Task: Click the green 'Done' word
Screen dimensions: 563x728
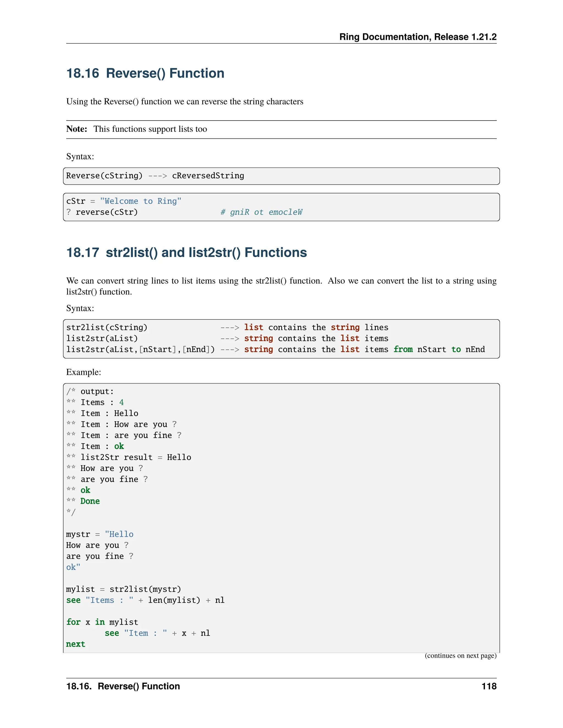Action: pyautogui.click(x=90, y=501)
